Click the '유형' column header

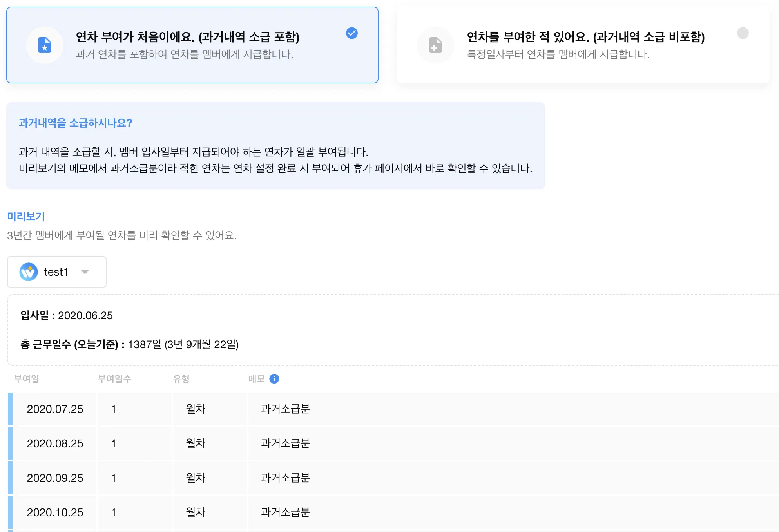pyautogui.click(x=181, y=379)
